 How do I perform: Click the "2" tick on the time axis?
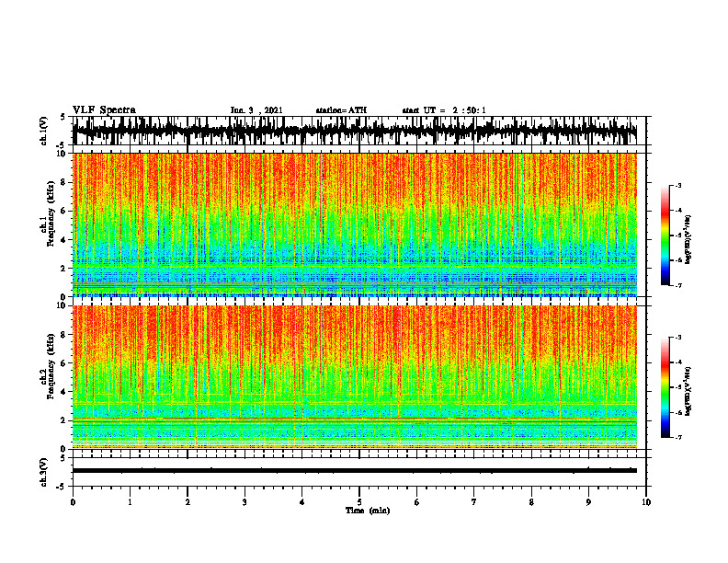pos(188,502)
